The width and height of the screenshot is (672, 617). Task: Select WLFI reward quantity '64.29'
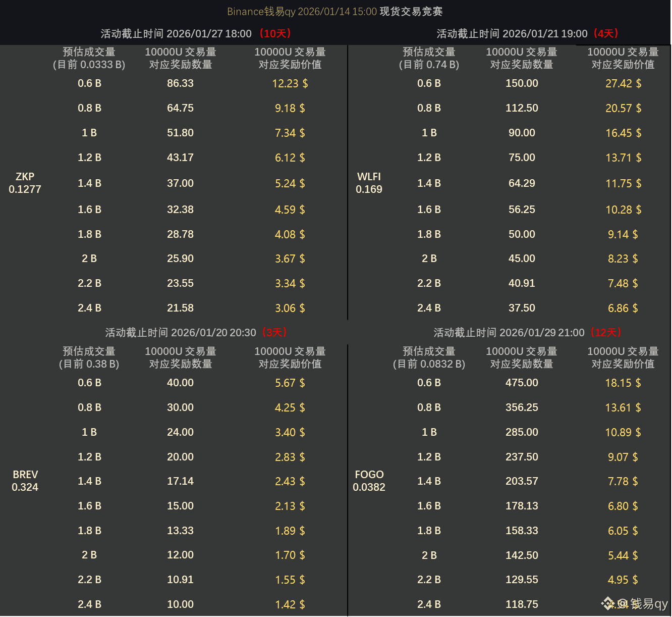pos(522,183)
